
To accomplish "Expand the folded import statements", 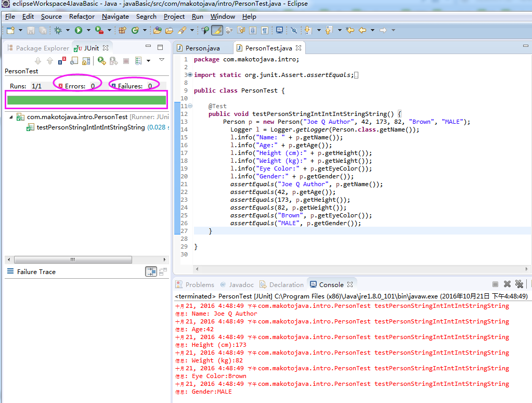I will (190, 75).
